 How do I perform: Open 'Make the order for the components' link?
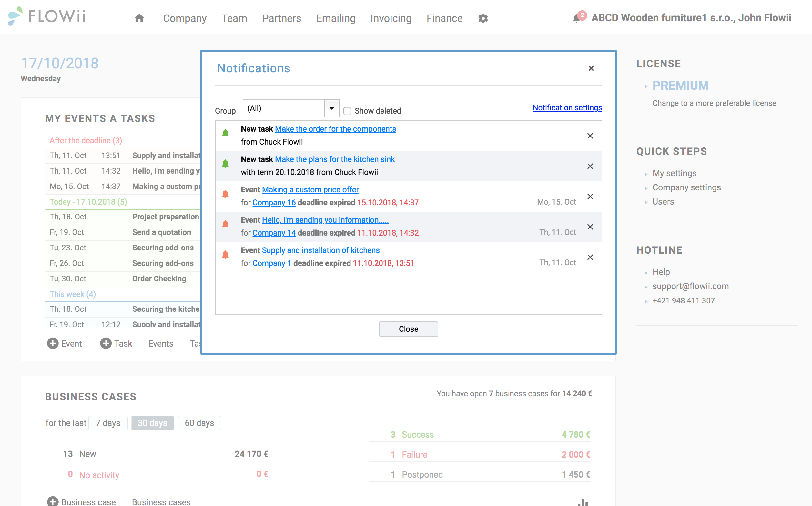335,129
